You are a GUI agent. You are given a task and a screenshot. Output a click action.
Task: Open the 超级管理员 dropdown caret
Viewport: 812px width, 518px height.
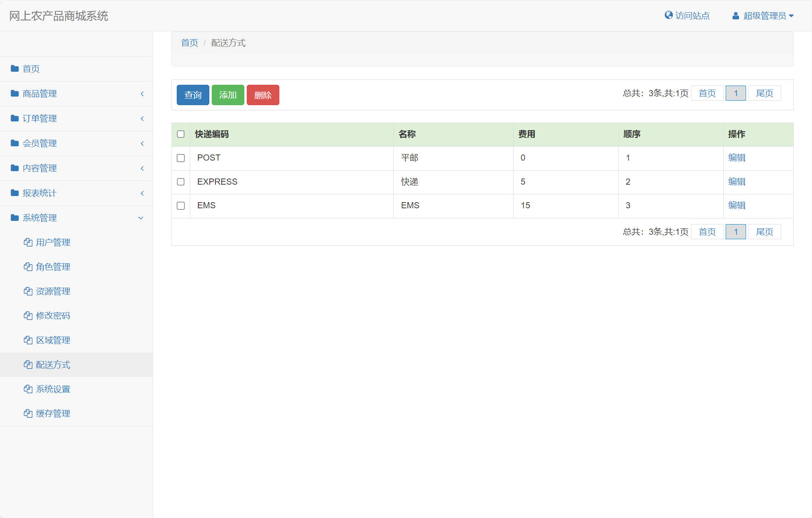(791, 16)
